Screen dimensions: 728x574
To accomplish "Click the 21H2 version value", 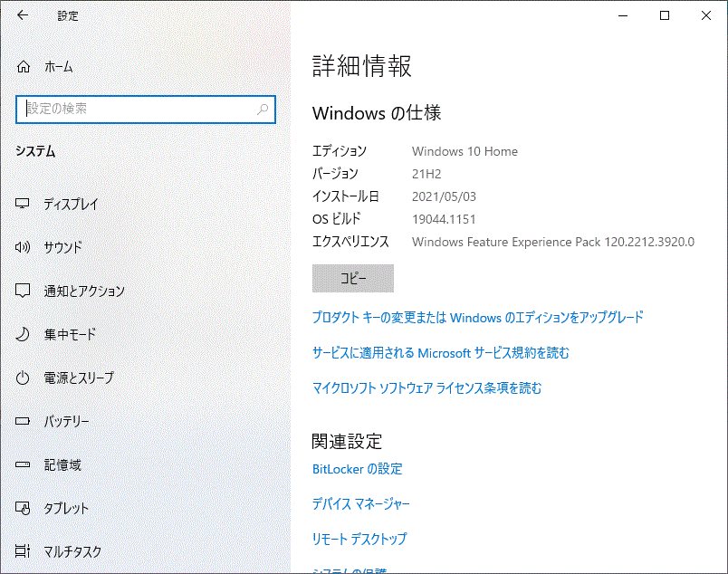I will click(x=426, y=174).
